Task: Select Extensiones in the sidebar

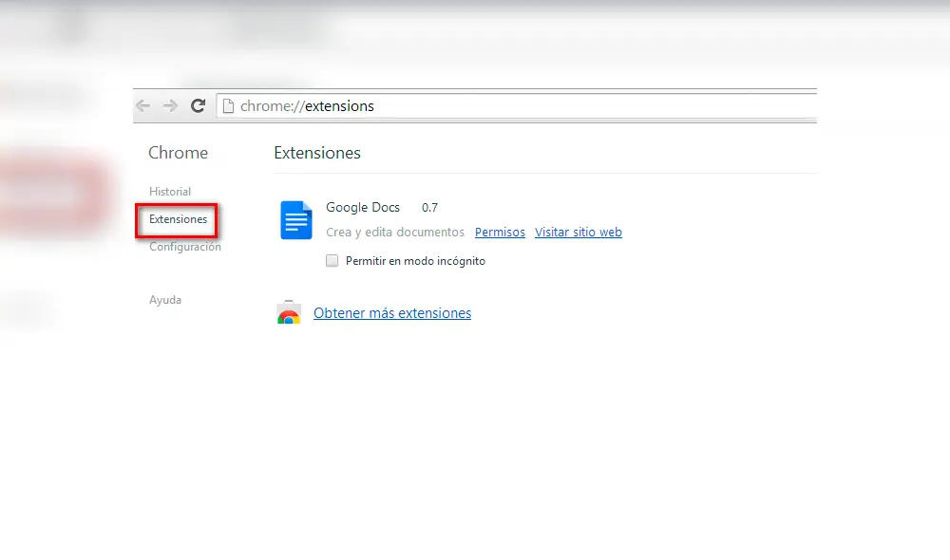Action: click(177, 219)
